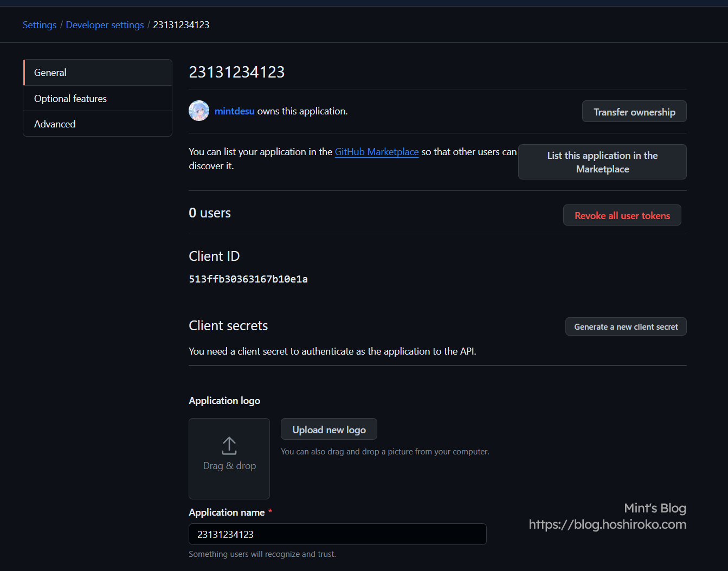728x571 pixels.
Task: Open Developer settings breadcrumb link
Action: point(105,25)
